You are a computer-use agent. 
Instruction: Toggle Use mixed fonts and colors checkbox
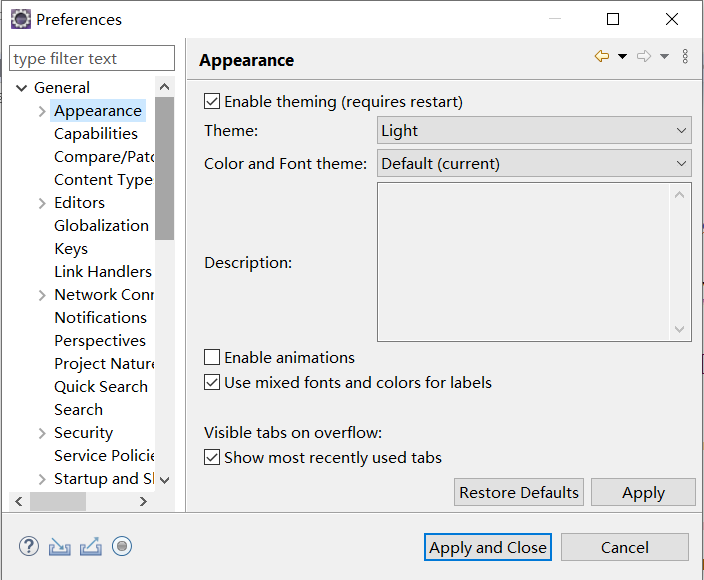click(212, 382)
